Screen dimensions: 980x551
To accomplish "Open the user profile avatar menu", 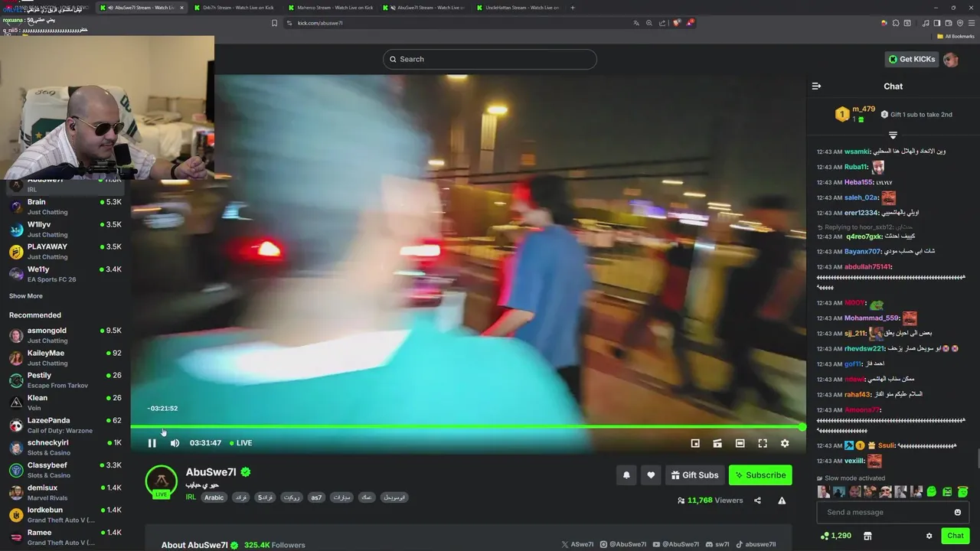I will (951, 59).
